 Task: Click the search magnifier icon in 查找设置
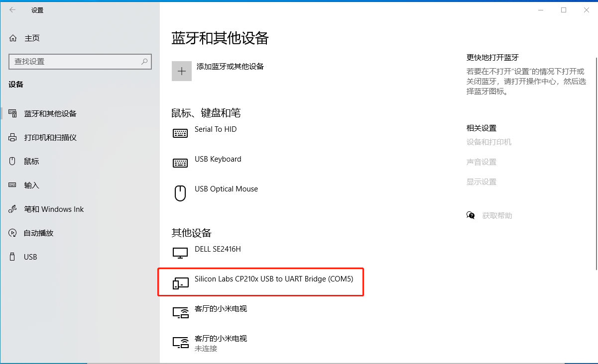(x=144, y=62)
